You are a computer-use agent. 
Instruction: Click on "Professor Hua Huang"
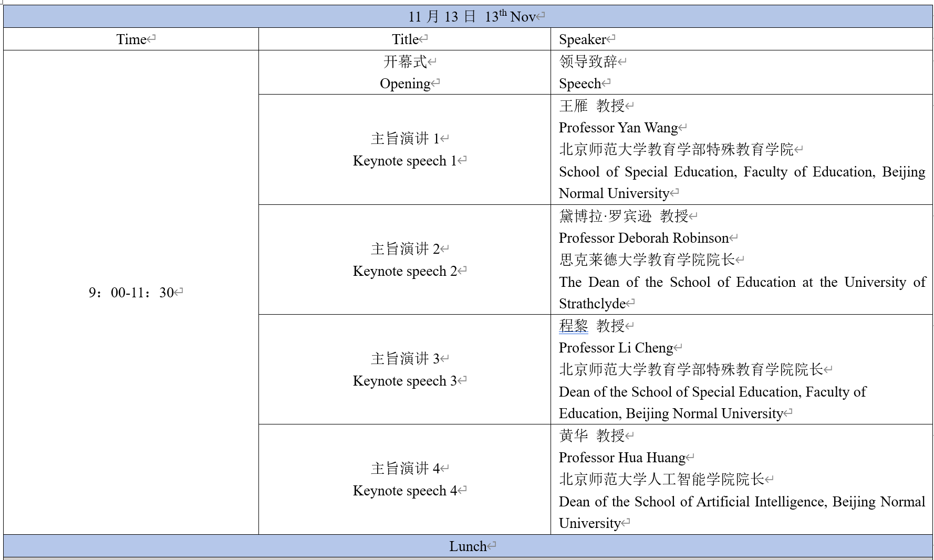(x=622, y=458)
